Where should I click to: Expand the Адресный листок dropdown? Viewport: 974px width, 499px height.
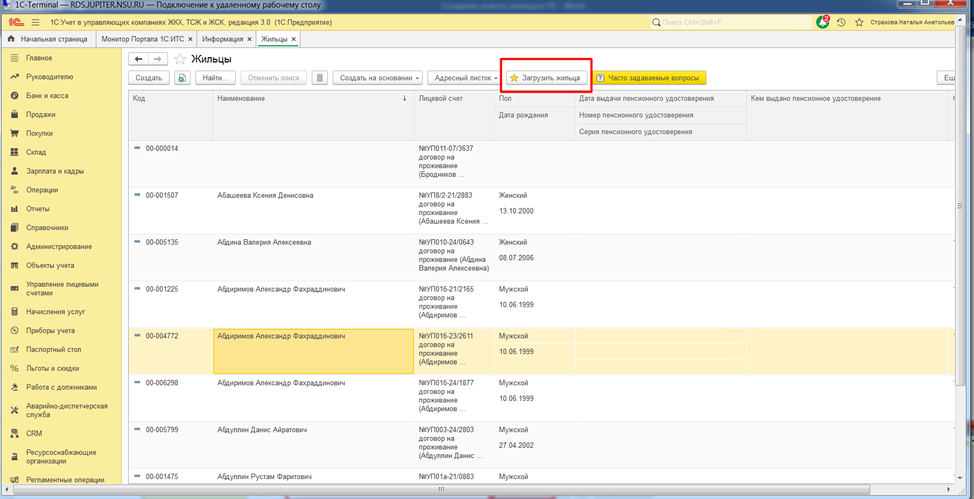tap(463, 77)
